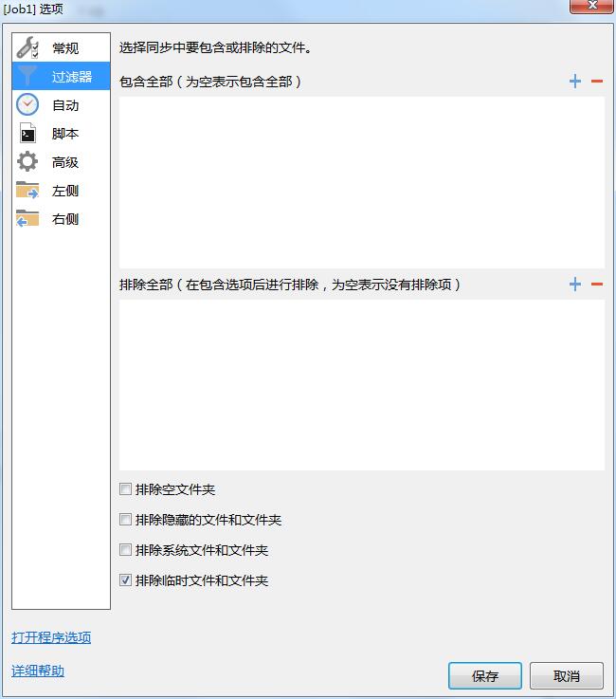
Task: Switch to the 自动 tab label
Action: coord(65,105)
